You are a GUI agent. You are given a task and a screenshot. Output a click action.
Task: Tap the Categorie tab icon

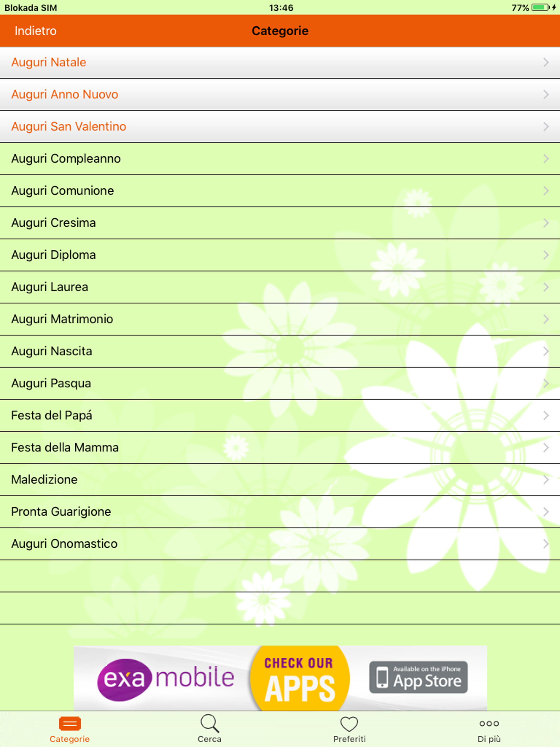[69, 723]
